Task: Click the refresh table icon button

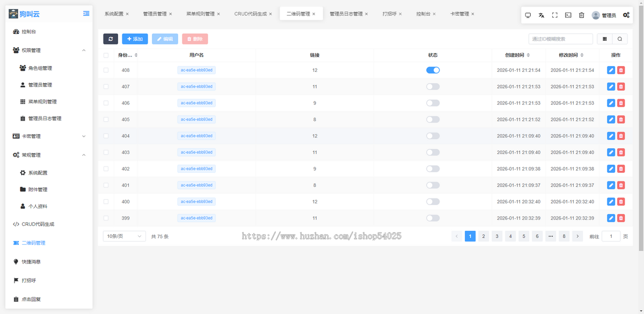Action: (x=111, y=39)
